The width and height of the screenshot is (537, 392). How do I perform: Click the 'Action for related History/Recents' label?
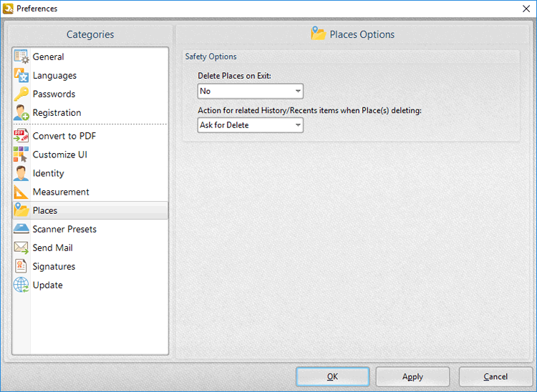309,110
